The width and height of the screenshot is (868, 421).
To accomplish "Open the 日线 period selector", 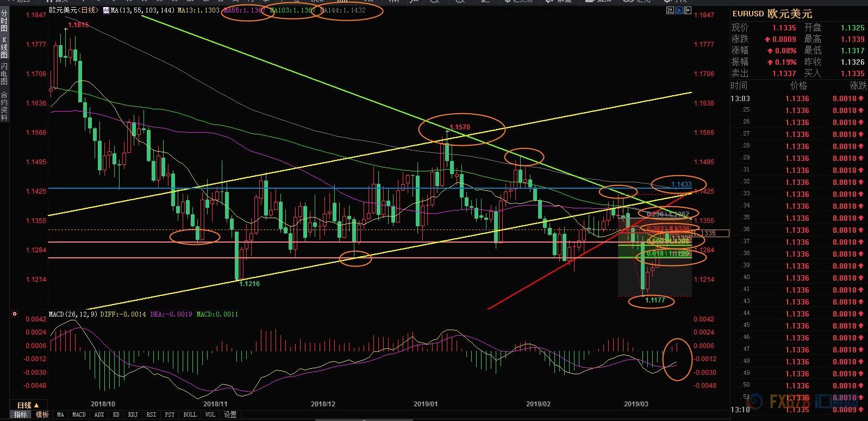I will (x=28, y=405).
